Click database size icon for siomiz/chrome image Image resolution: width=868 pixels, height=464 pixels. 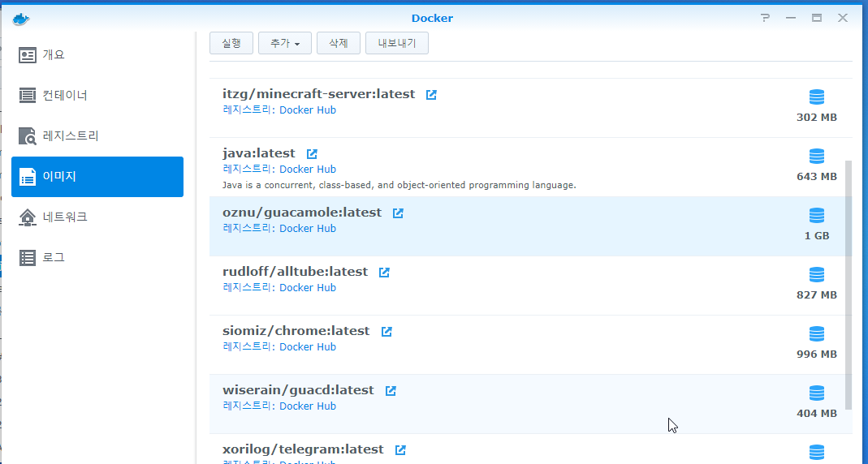click(x=817, y=334)
